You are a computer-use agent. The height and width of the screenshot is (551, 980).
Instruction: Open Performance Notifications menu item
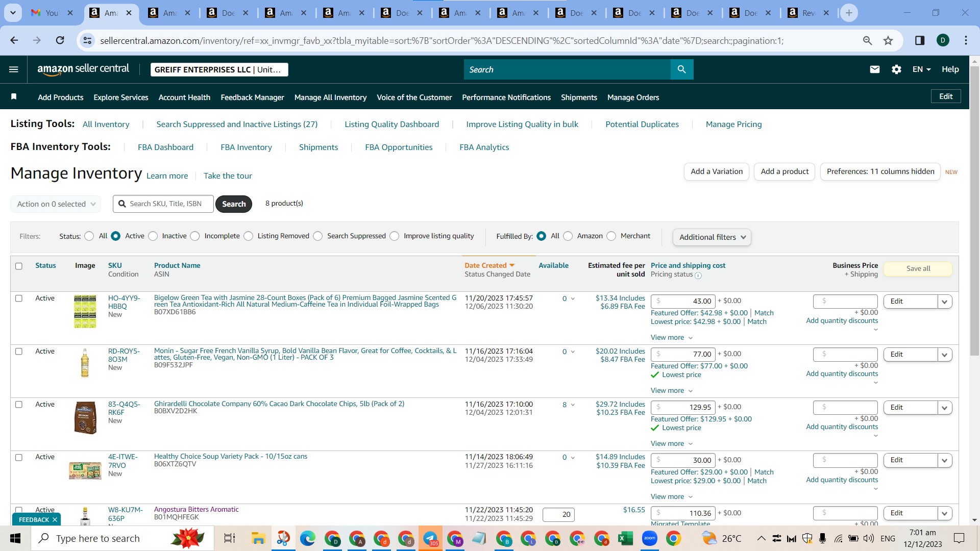click(506, 97)
